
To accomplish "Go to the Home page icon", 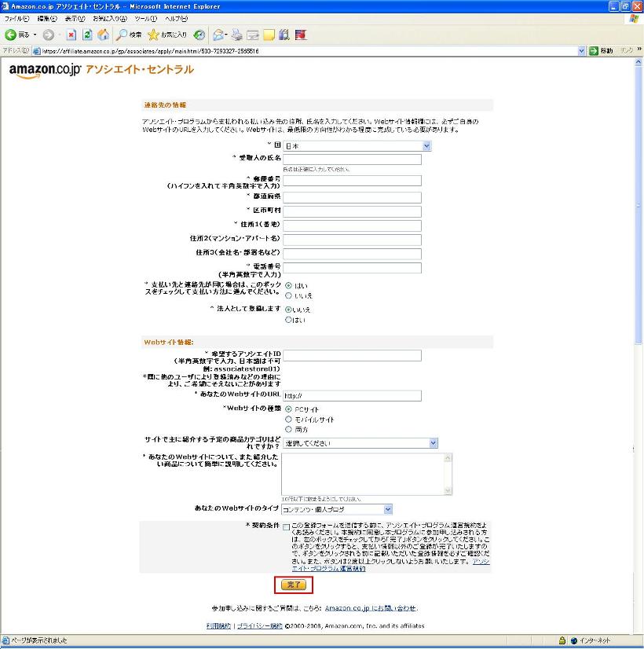I will [103, 35].
